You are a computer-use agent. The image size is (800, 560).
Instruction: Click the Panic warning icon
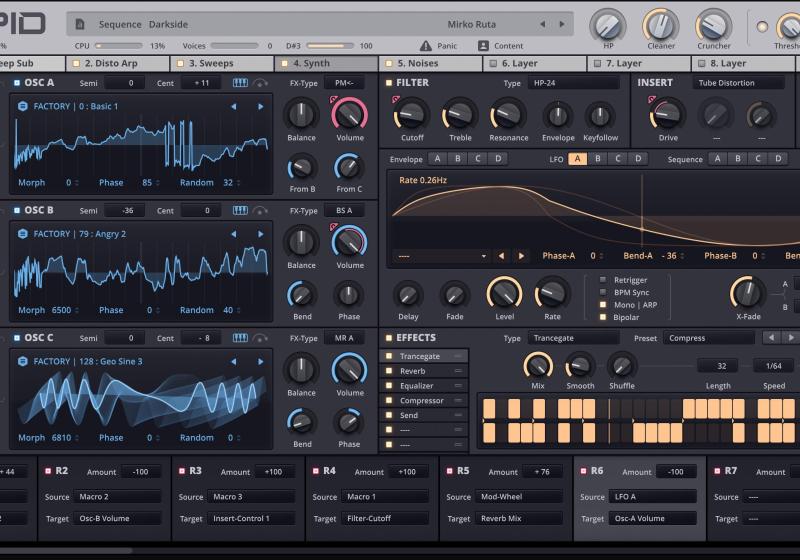426,46
